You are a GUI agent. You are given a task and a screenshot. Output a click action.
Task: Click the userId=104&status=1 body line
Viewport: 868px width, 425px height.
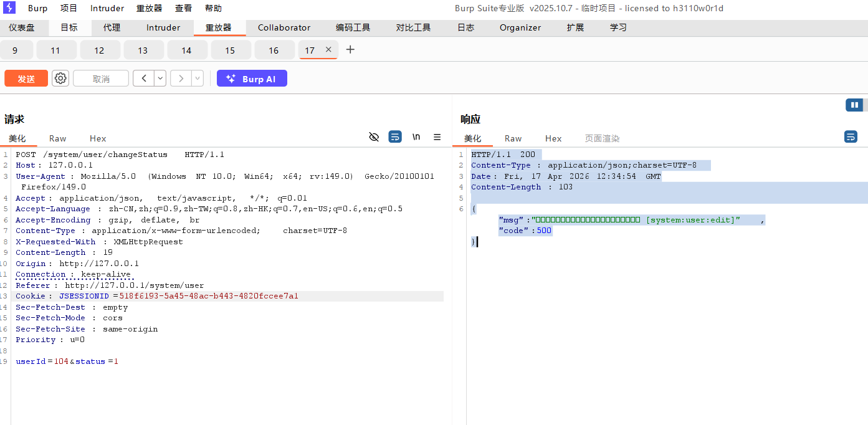tap(67, 361)
